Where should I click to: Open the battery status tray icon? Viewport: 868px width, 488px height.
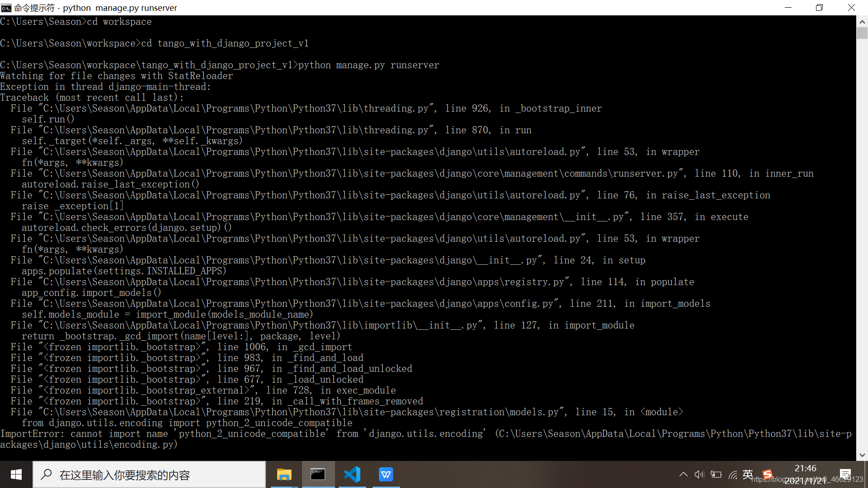click(x=716, y=474)
